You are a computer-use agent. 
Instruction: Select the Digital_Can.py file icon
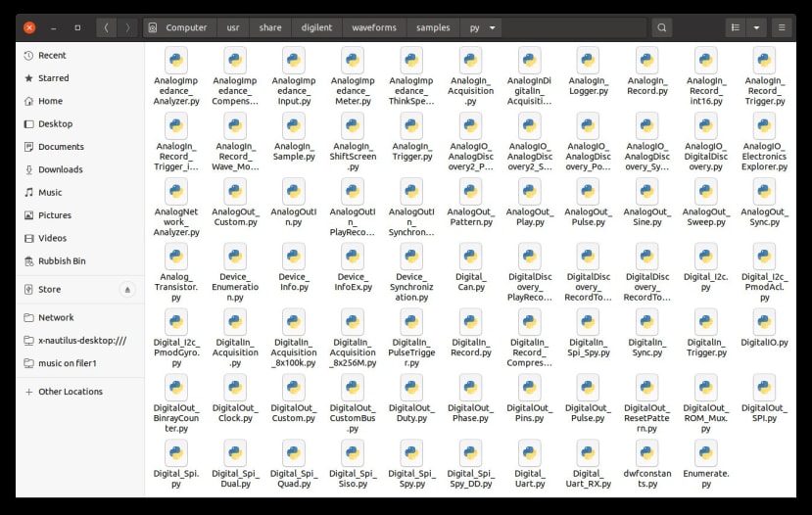tap(470, 257)
